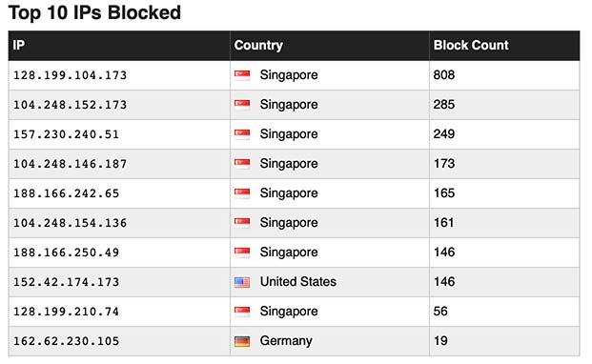Click IP address 188.166.242.65
Viewport: 592px width, 364px height.
pos(67,193)
